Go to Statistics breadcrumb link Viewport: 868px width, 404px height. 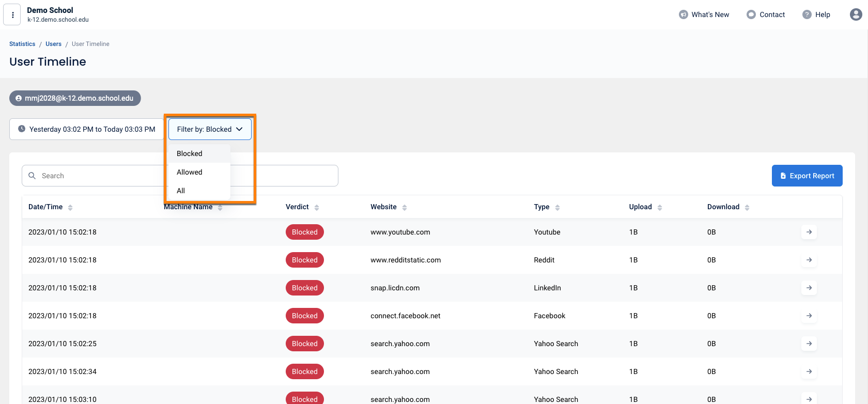pos(22,44)
